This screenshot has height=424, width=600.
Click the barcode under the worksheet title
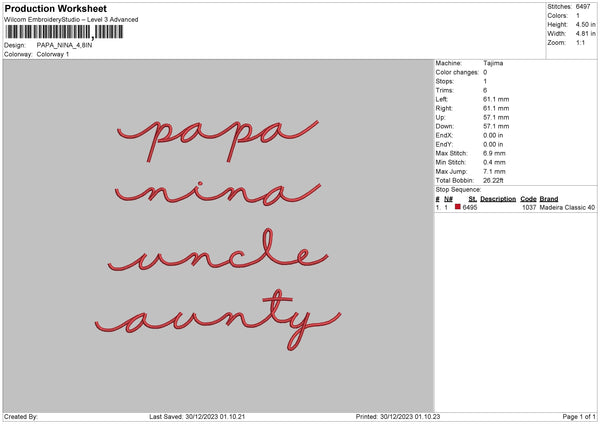pos(64,32)
